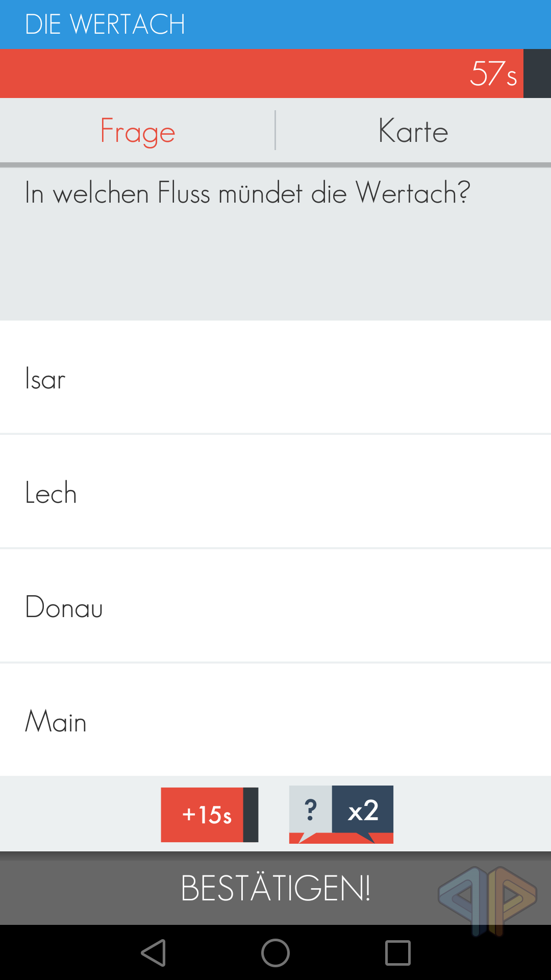The image size is (551, 980).
Task: Tap the Android home circle
Action: (275, 953)
